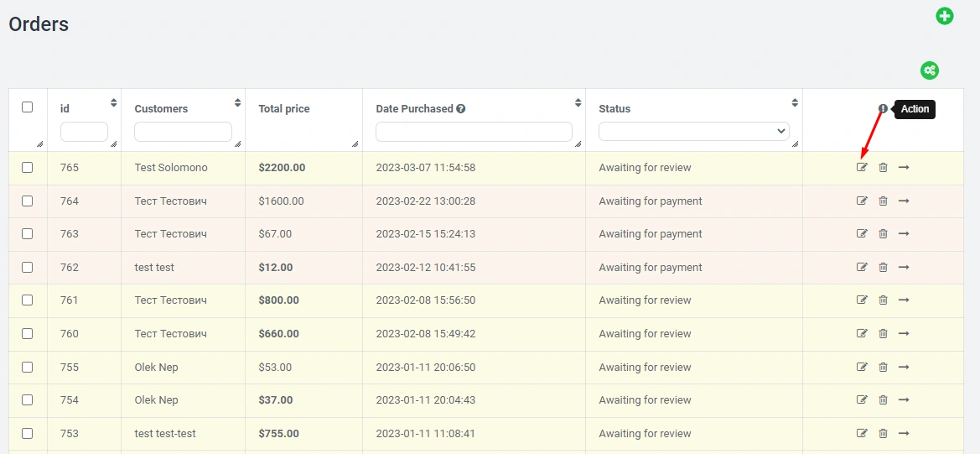Select the checkbox for order 760
980x454 pixels.
coord(28,334)
